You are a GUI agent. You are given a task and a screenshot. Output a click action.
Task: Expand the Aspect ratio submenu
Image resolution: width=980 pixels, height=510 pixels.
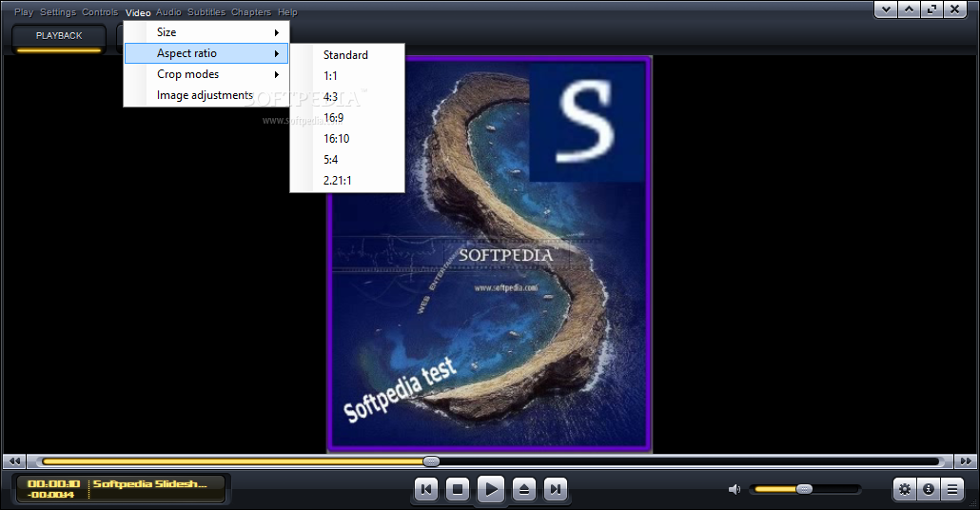tap(206, 53)
